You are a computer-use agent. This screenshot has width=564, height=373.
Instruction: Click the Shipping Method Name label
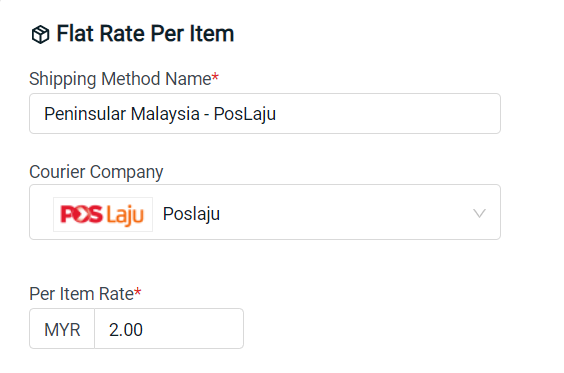pyautogui.click(x=120, y=79)
